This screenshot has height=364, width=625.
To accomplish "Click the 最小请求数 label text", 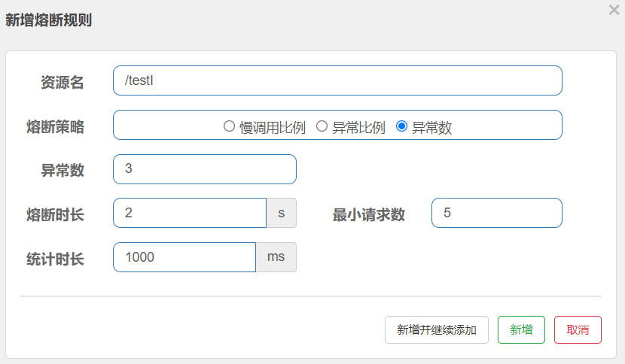I will [369, 214].
